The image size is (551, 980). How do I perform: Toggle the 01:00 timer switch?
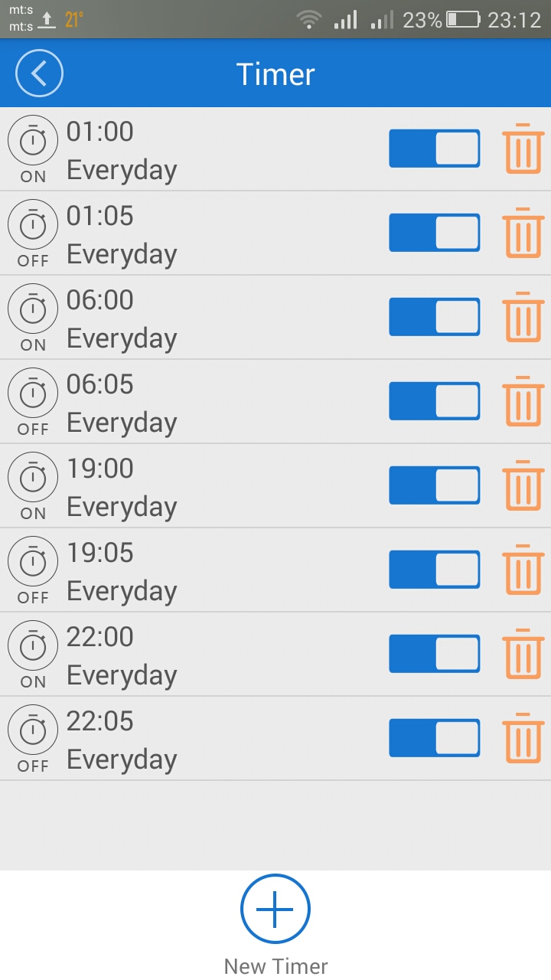[435, 149]
